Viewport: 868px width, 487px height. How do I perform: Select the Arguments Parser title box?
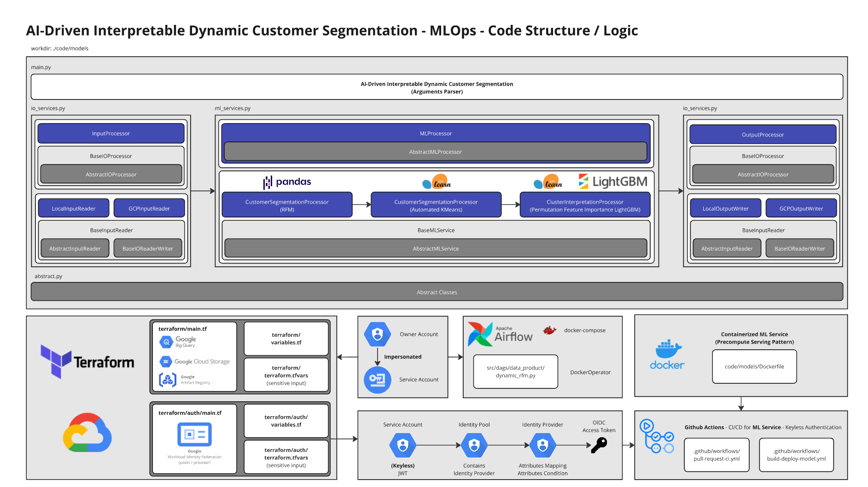(x=437, y=87)
